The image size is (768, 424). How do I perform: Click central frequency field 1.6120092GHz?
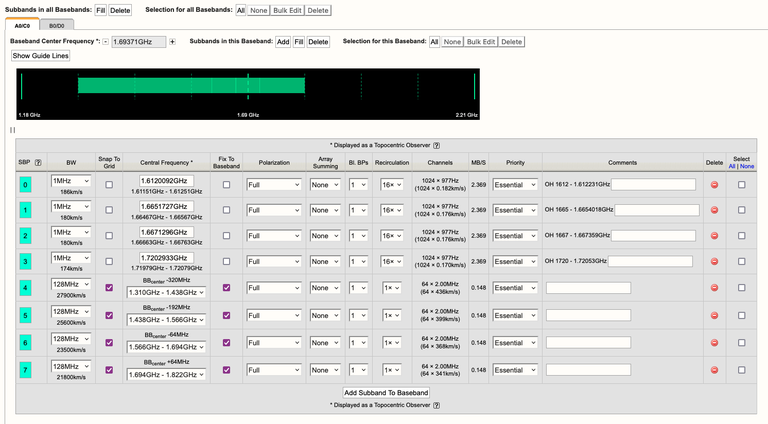point(166,181)
